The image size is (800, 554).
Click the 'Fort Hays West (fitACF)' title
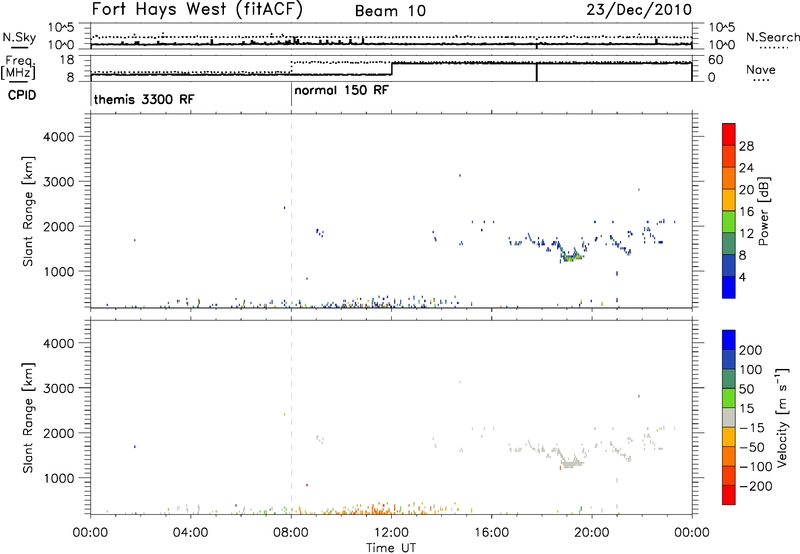click(197, 9)
